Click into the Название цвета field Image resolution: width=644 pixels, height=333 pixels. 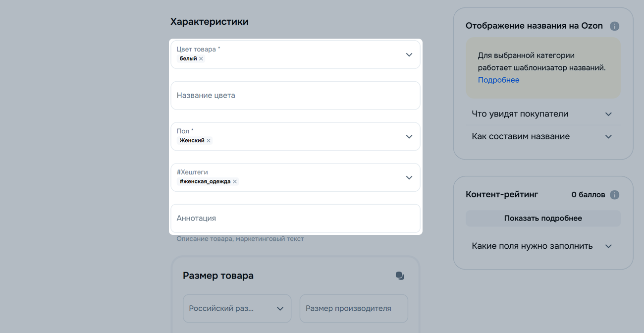click(295, 96)
